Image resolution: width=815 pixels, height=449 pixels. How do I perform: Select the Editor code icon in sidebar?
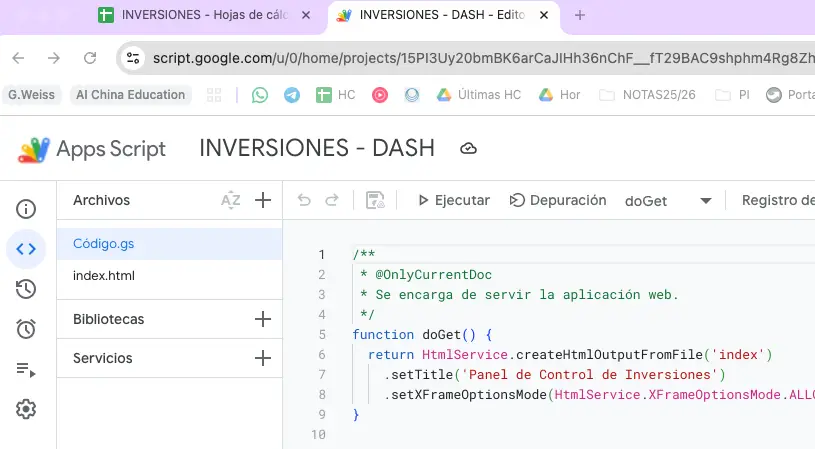coord(26,249)
